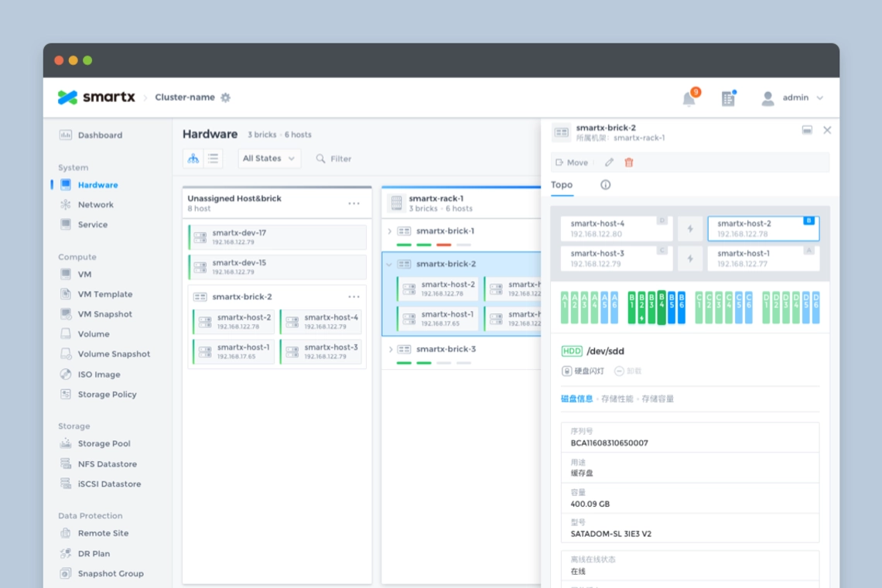This screenshot has width=882, height=588.
Task: Switch to 存储性能 tab
Action: point(617,399)
